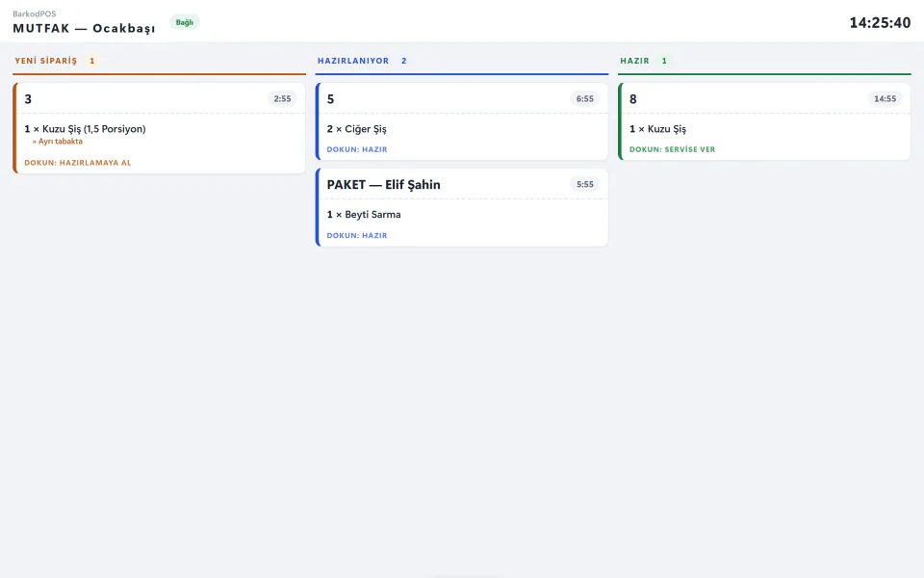The image size is (924, 578).
Task: Click the count badge 2 beside HAZIRLANIYOR
Action: pyautogui.click(x=403, y=61)
